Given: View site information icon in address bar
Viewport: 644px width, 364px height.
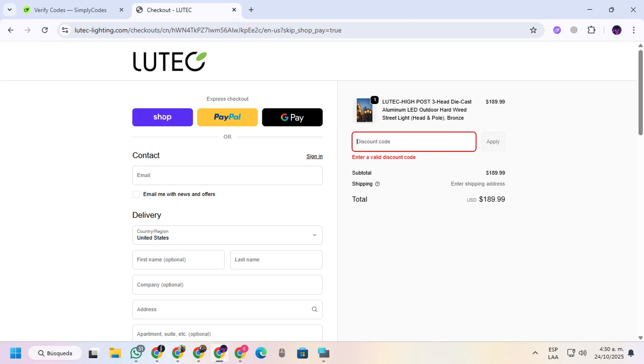Looking at the screenshot, I should [x=65, y=30].
